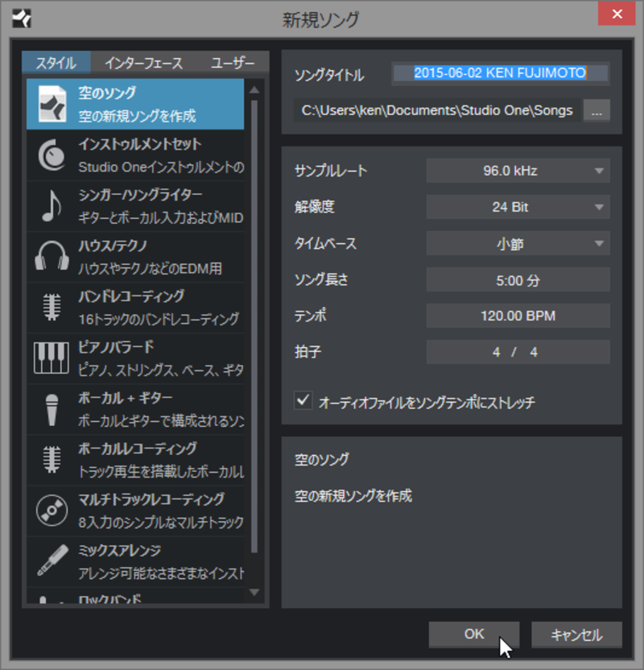Click the インストゥルメントセット template icon
The height and width of the screenshot is (670, 644).
(x=52, y=155)
